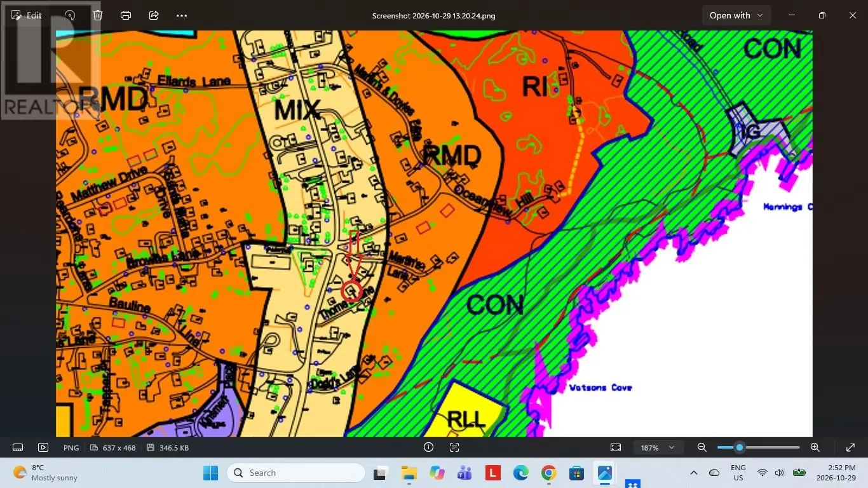Open Microsoft Teams from the taskbar

(465, 473)
